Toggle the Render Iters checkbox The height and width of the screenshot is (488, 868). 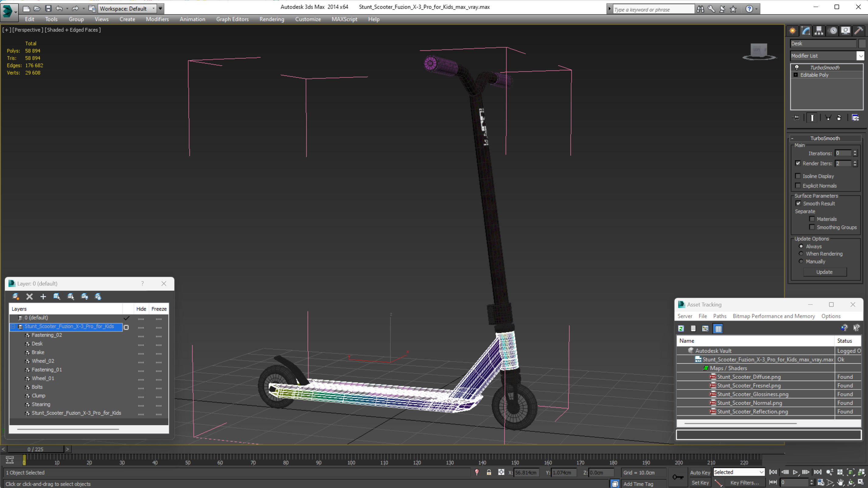798,163
